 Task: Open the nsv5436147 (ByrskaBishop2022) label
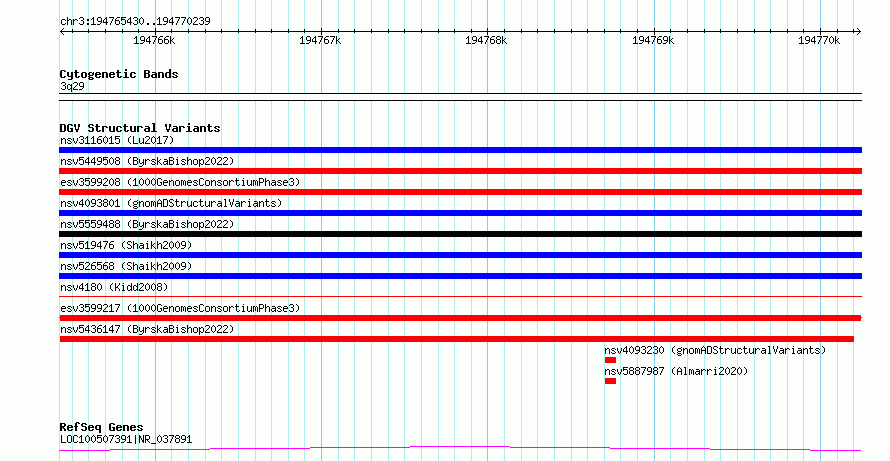[147, 329]
